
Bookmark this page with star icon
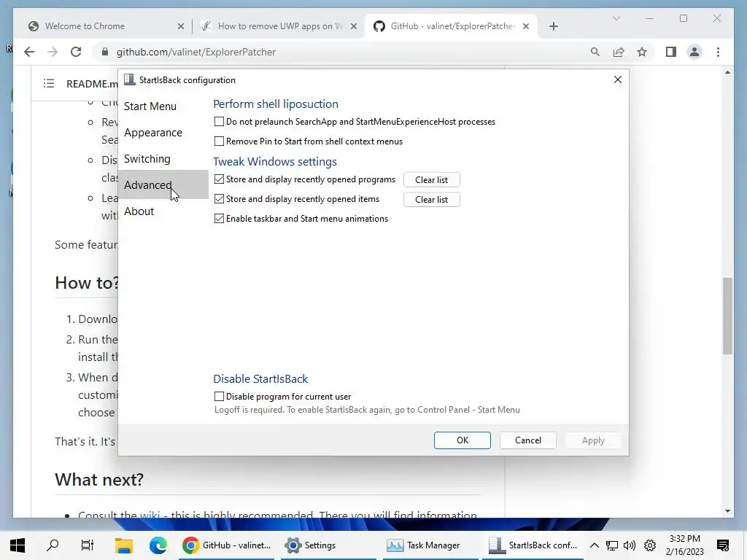tap(642, 52)
